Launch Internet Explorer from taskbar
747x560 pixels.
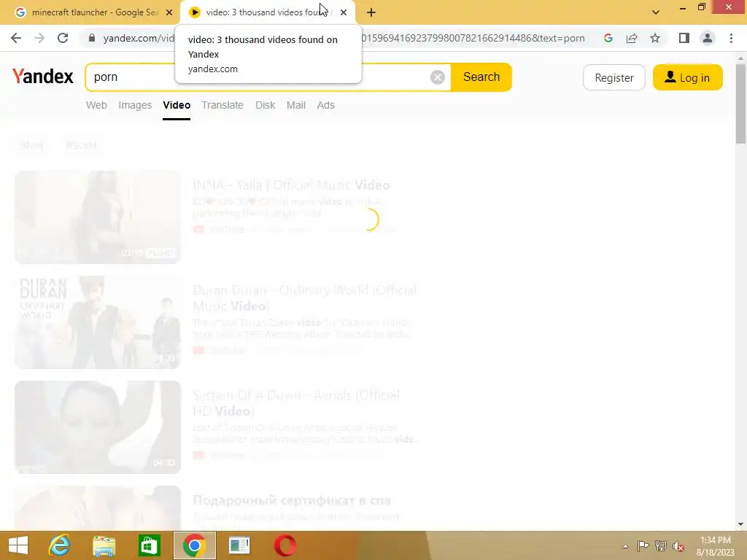point(60,545)
